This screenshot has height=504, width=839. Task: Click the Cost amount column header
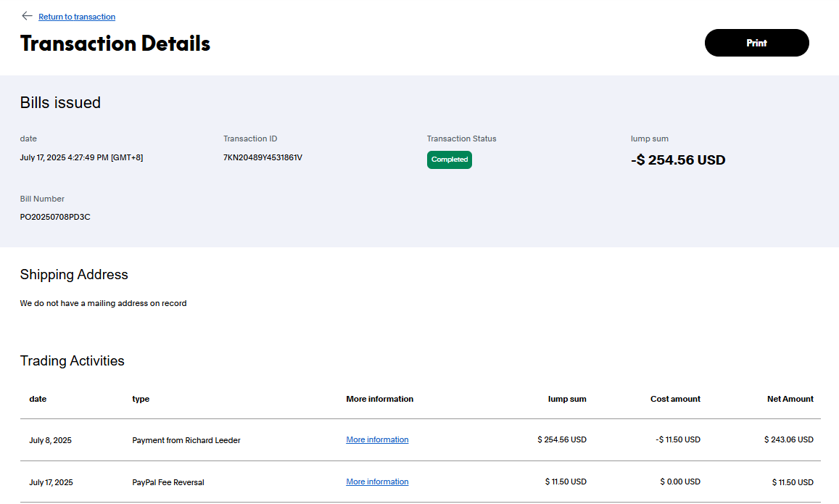pyautogui.click(x=675, y=399)
